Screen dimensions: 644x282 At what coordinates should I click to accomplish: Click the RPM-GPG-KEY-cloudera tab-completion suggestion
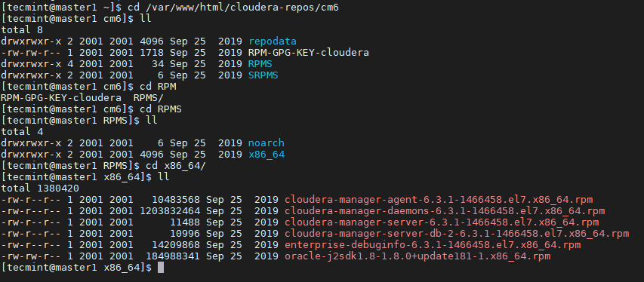(x=61, y=98)
